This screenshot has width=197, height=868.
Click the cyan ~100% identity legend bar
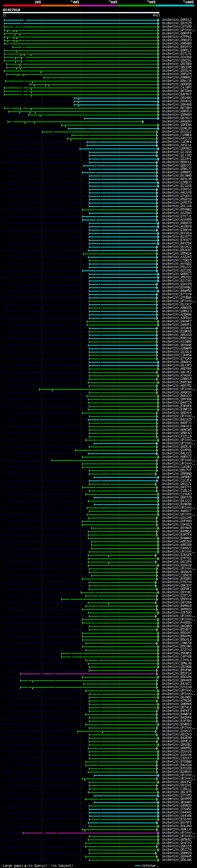click(x=175, y=6)
